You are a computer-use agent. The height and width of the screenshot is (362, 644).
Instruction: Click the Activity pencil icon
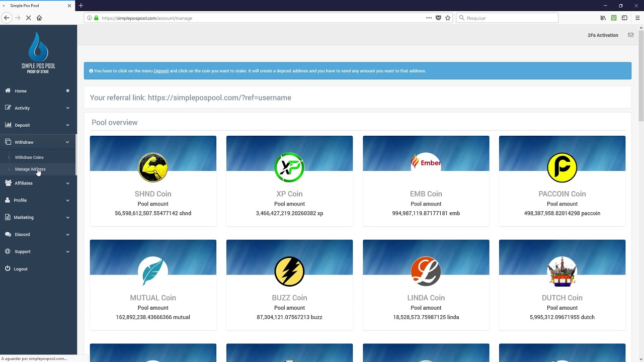click(x=8, y=108)
